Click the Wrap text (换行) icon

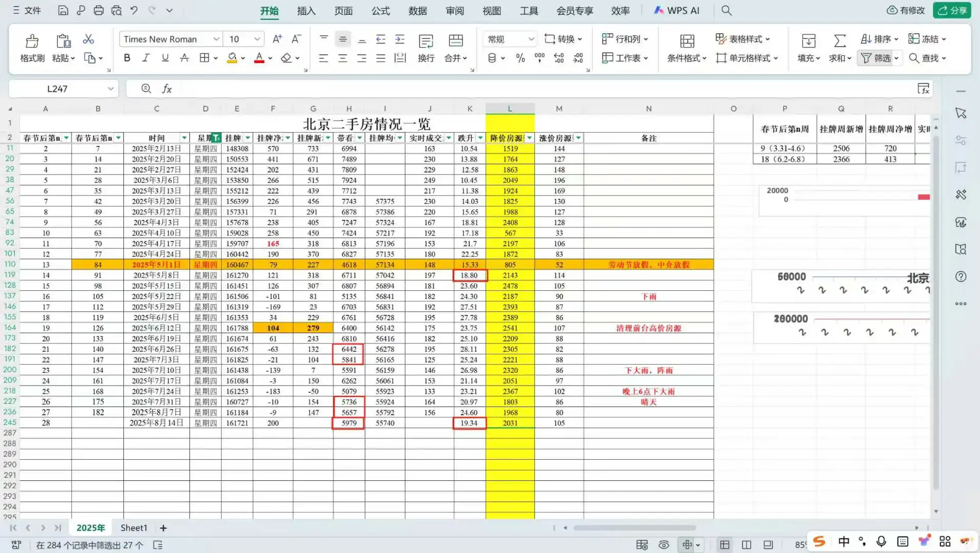click(426, 41)
